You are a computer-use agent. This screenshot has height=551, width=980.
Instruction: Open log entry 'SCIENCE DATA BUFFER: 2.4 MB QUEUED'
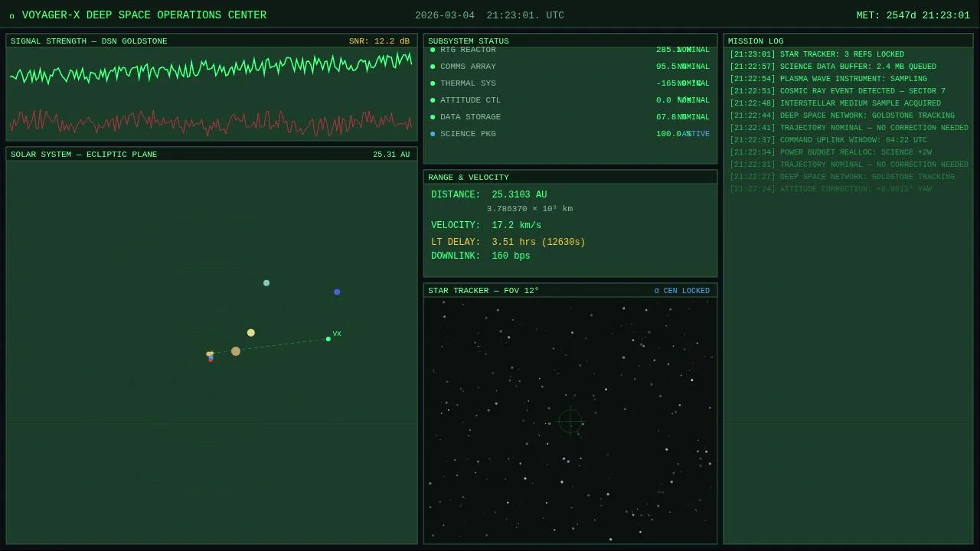click(x=832, y=67)
